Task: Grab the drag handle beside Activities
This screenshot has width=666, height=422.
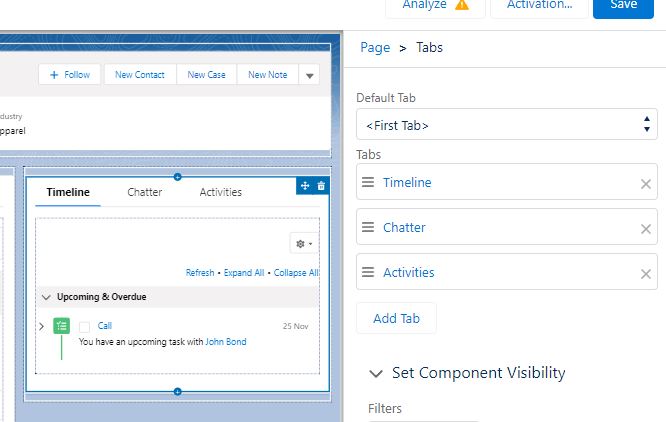Action: [x=368, y=273]
